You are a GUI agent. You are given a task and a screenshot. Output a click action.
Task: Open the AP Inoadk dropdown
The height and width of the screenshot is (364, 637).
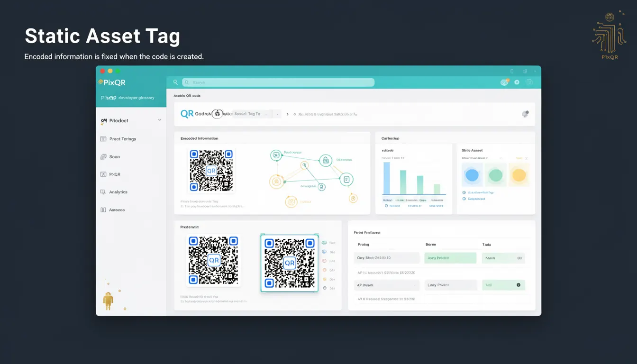386,285
